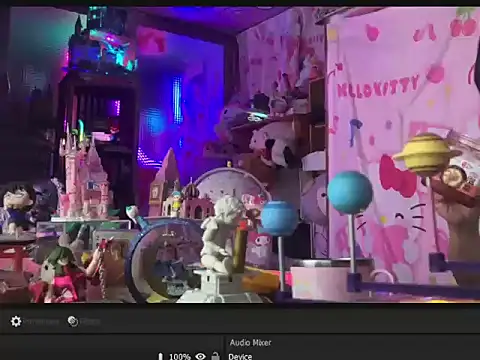Click the Audio Mixer panel title
Screen dimensions: 480x360
tap(250, 342)
